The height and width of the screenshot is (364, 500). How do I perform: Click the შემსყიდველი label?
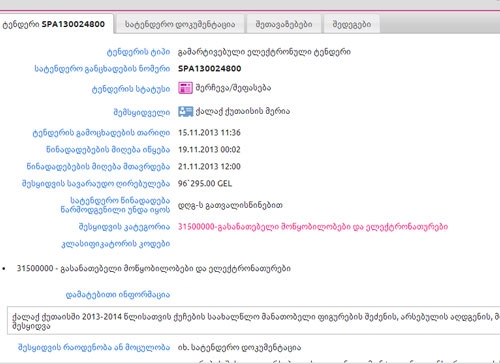(x=142, y=112)
